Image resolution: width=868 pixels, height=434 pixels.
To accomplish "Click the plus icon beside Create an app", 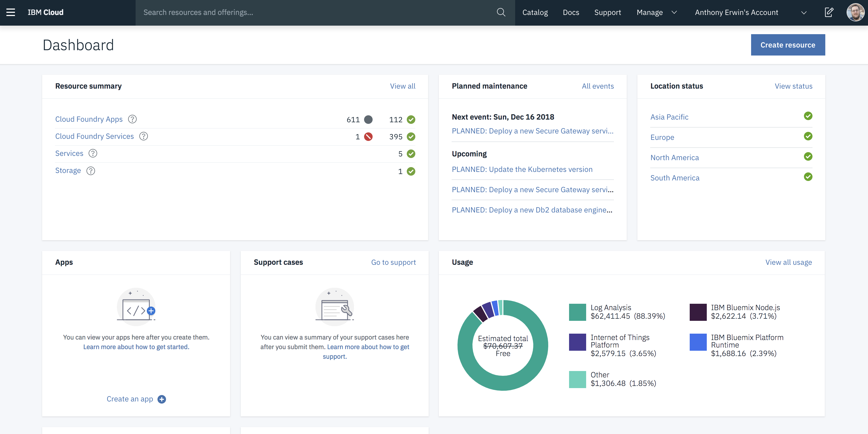I will (x=162, y=399).
